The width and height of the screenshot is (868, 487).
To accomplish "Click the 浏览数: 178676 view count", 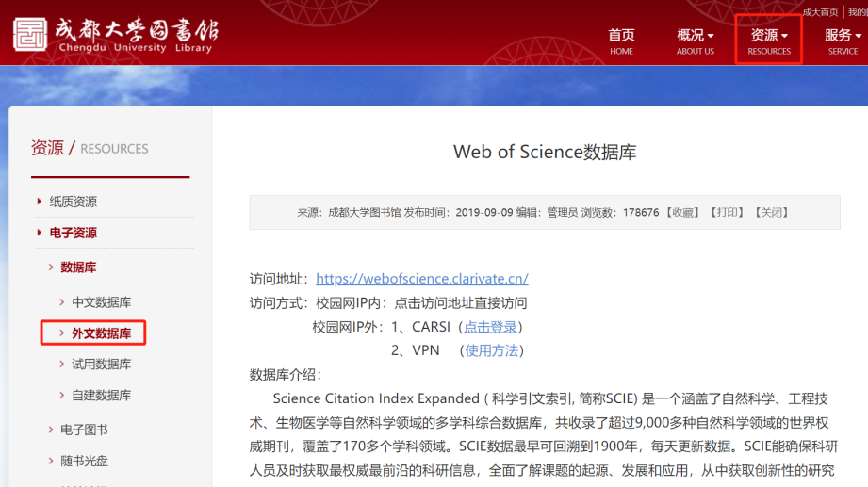I will point(620,213).
